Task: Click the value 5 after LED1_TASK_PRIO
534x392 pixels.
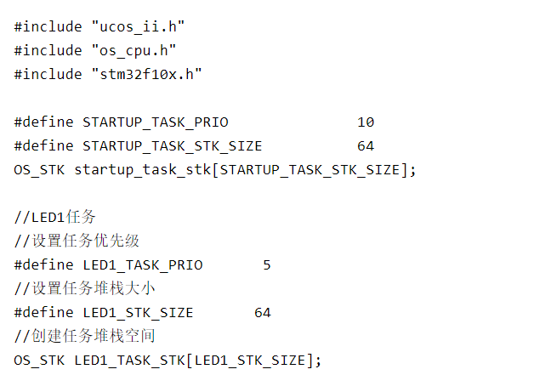Action: [x=267, y=265]
